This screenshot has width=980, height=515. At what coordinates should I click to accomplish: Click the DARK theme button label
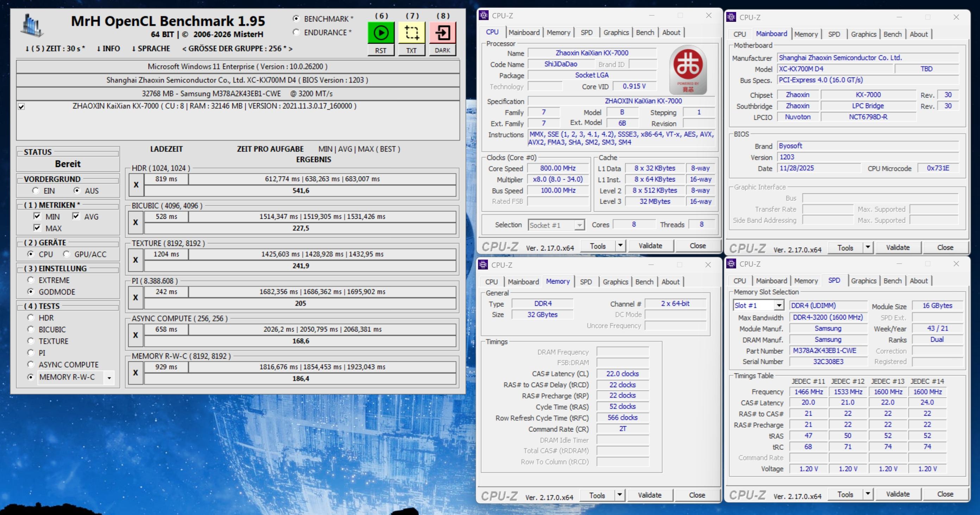[x=442, y=50]
